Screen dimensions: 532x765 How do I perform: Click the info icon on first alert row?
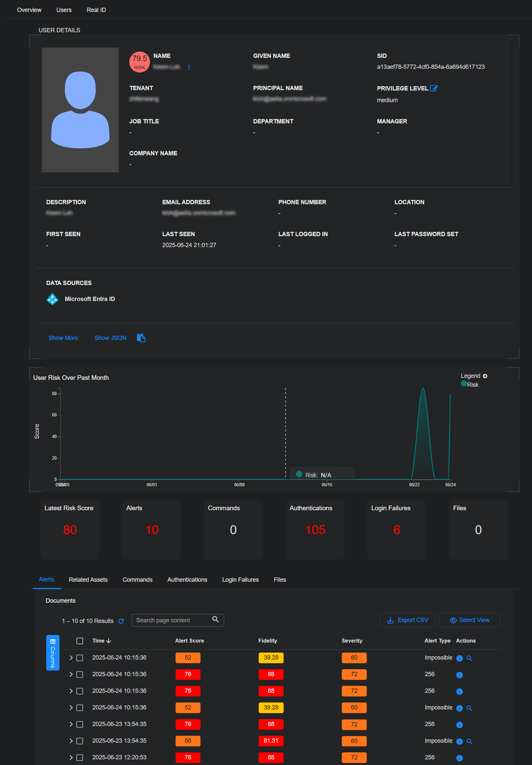click(459, 658)
